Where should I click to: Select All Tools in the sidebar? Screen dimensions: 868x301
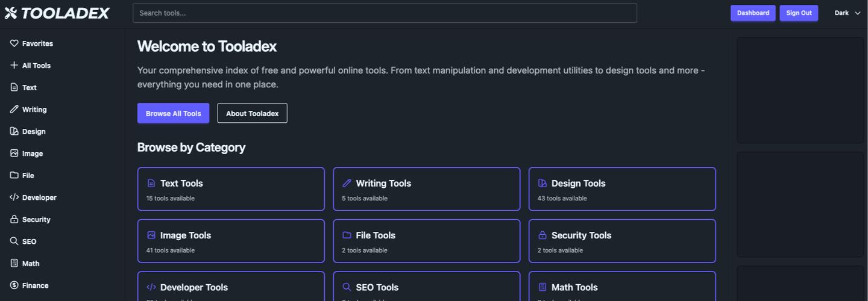63,65
